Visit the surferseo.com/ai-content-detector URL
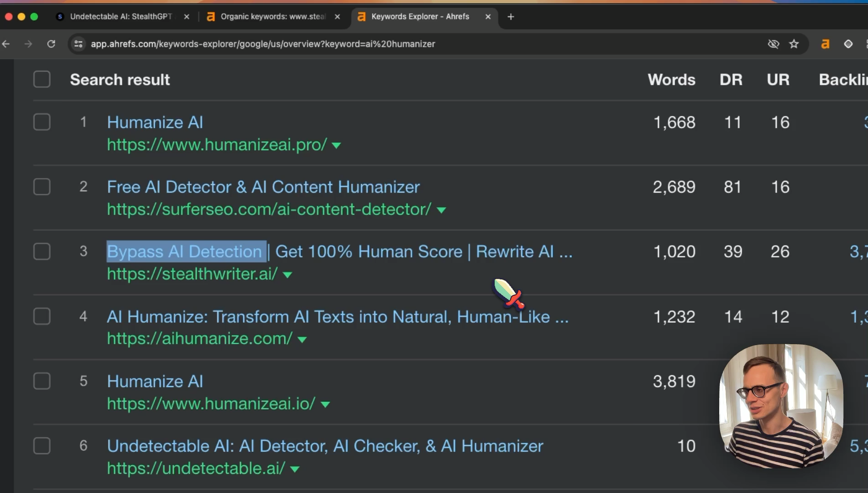The image size is (868, 493). pos(269,210)
